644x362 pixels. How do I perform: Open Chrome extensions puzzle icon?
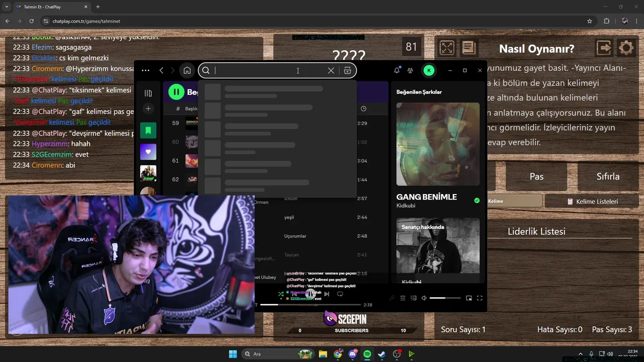[606, 21]
